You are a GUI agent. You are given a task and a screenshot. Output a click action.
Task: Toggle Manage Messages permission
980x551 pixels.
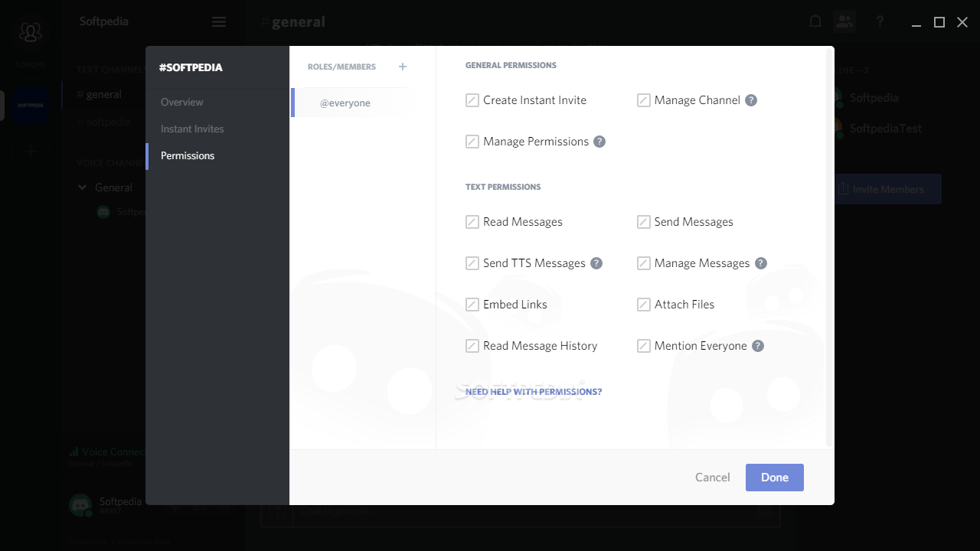click(644, 263)
